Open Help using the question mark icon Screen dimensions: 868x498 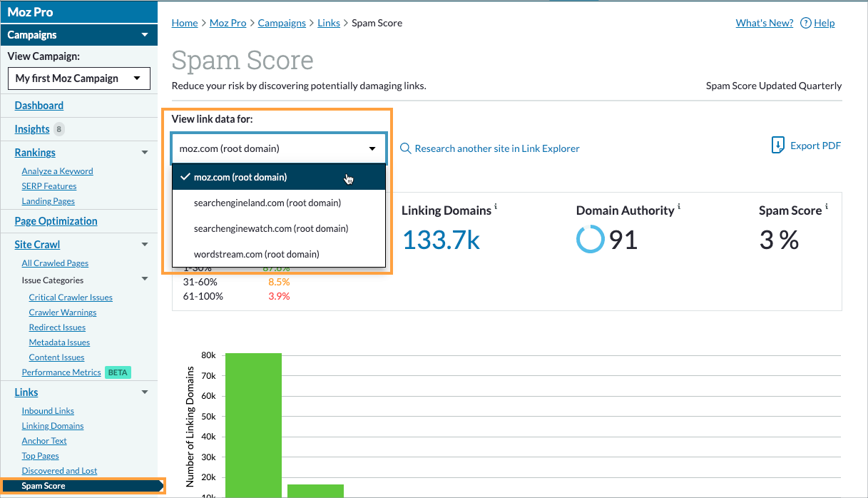coord(805,22)
